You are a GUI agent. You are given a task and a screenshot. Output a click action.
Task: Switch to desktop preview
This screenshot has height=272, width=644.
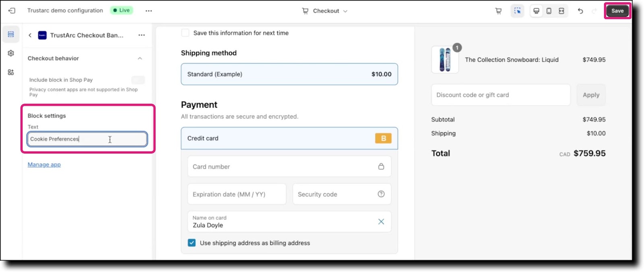point(536,11)
